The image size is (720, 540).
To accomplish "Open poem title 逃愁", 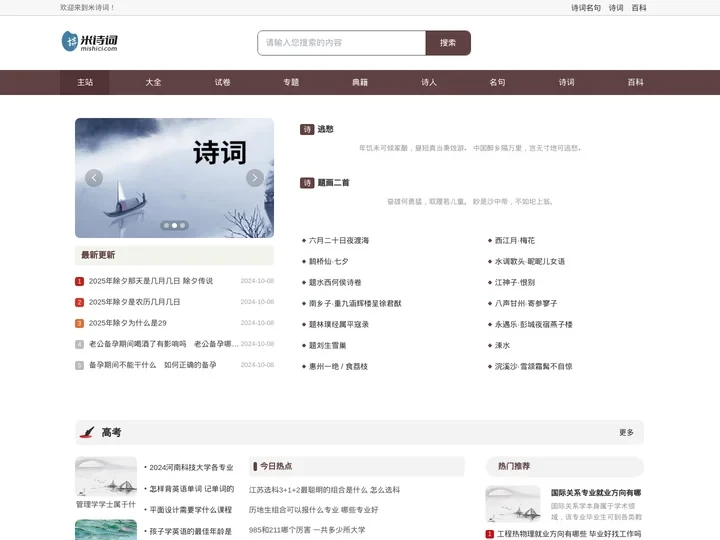I will coord(326,129).
